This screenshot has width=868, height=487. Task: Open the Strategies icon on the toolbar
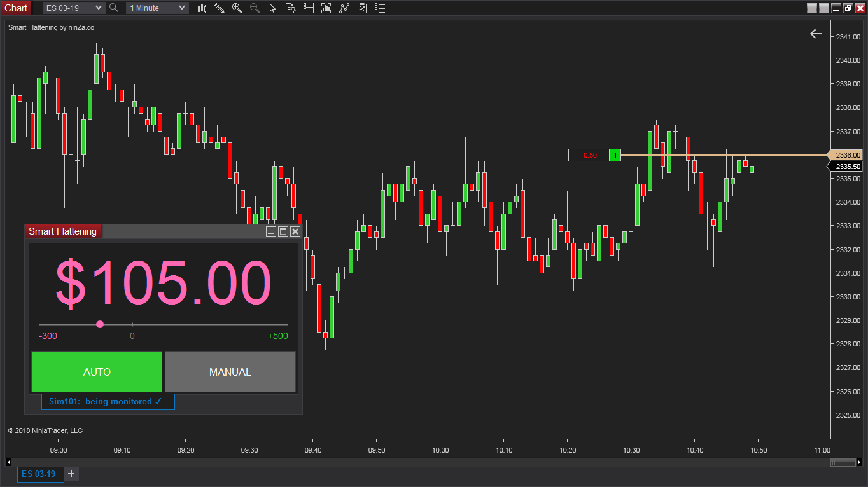[x=344, y=8]
